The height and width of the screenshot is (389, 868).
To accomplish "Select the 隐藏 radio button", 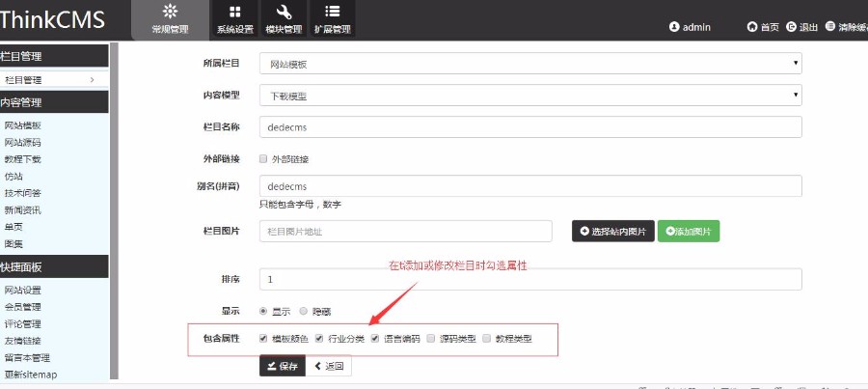I will 304,312.
